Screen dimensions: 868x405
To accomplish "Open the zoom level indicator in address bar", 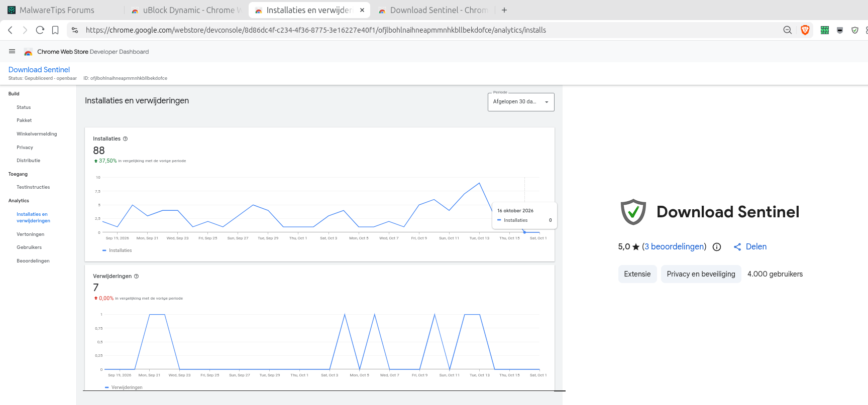I will [788, 30].
